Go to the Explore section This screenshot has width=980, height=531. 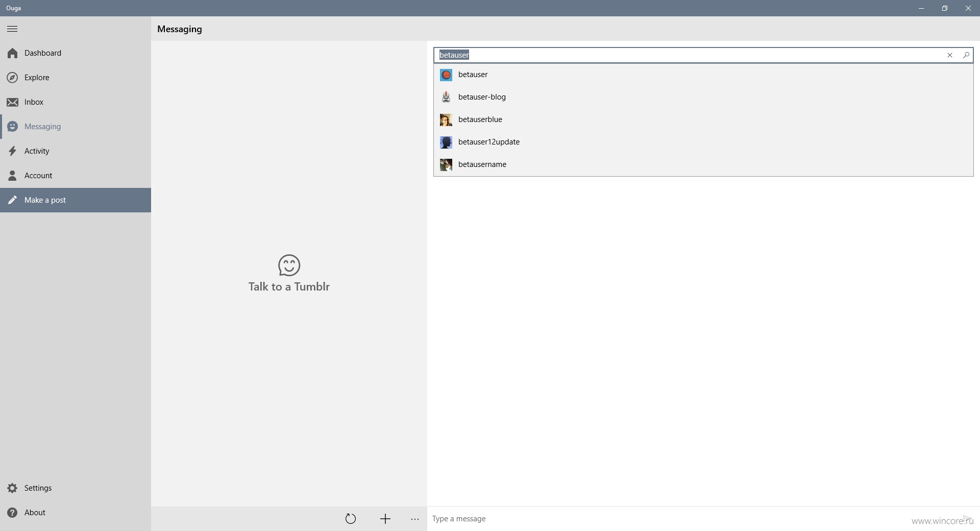[x=76, y=78]
